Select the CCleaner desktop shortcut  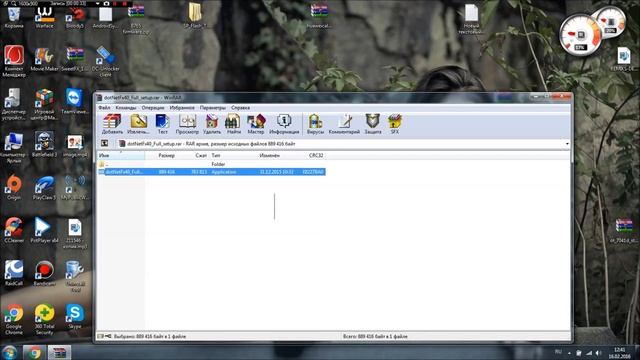click(14, 230)
